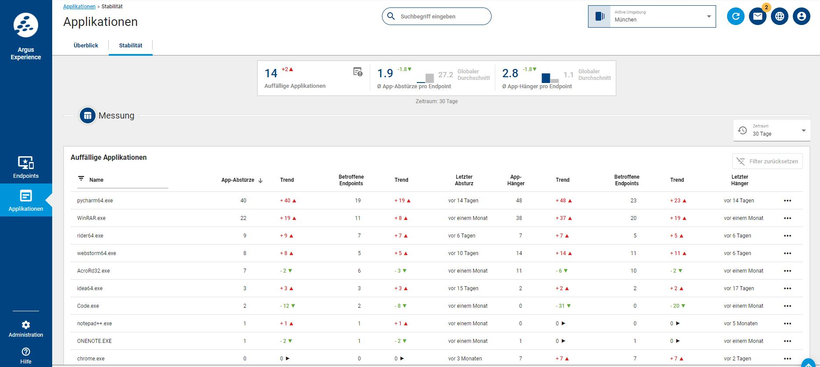Click the Applikationen breadcrumb link
820x367 pixels.
(x=79, y=6)
